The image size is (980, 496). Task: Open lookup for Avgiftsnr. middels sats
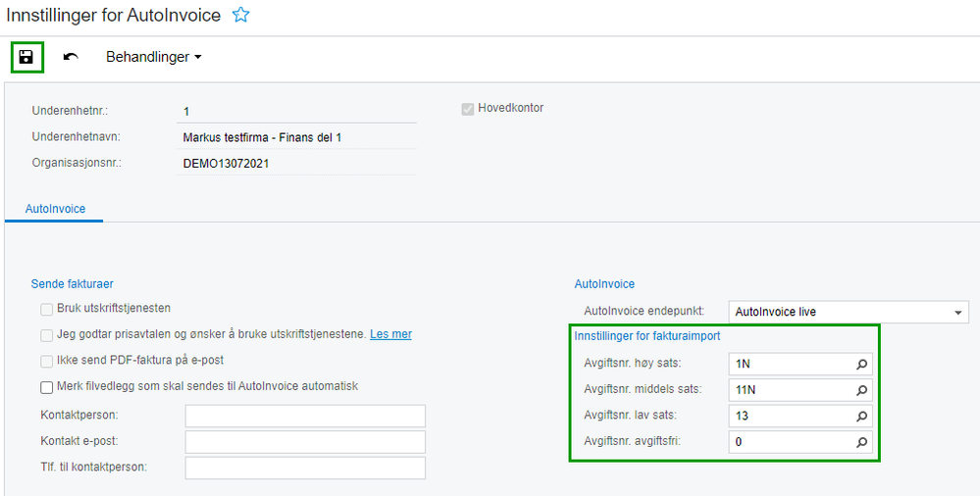point(861,389)
